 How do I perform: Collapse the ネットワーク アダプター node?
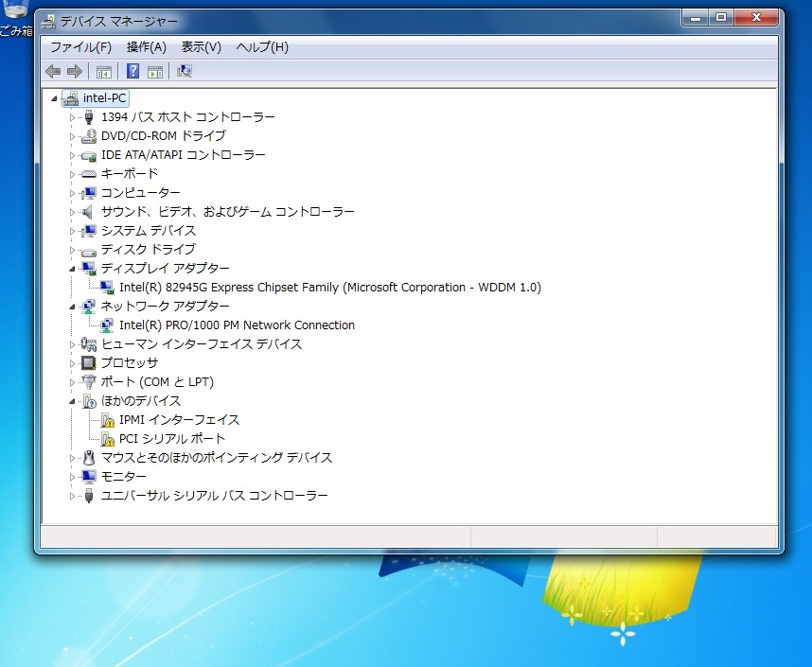click(x=73, y=307)
